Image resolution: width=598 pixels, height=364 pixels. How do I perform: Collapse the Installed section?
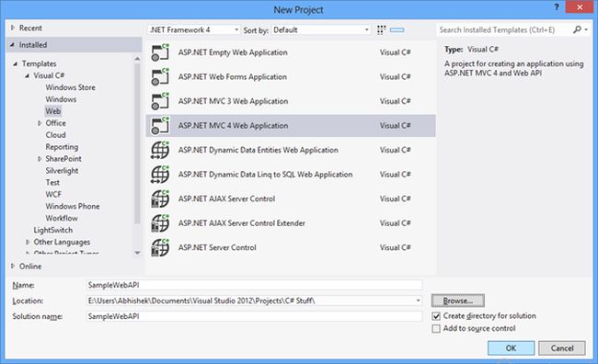[13, 45]
